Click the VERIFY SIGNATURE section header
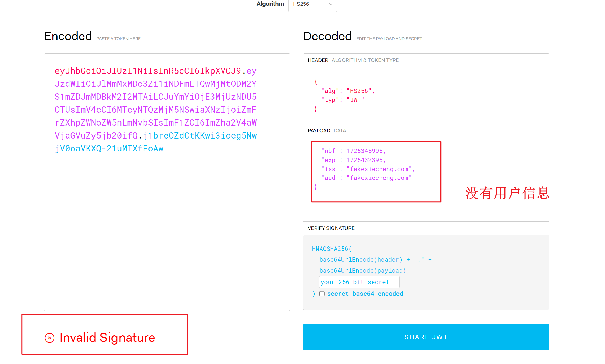605x364 pixels. tap(331, 228)
